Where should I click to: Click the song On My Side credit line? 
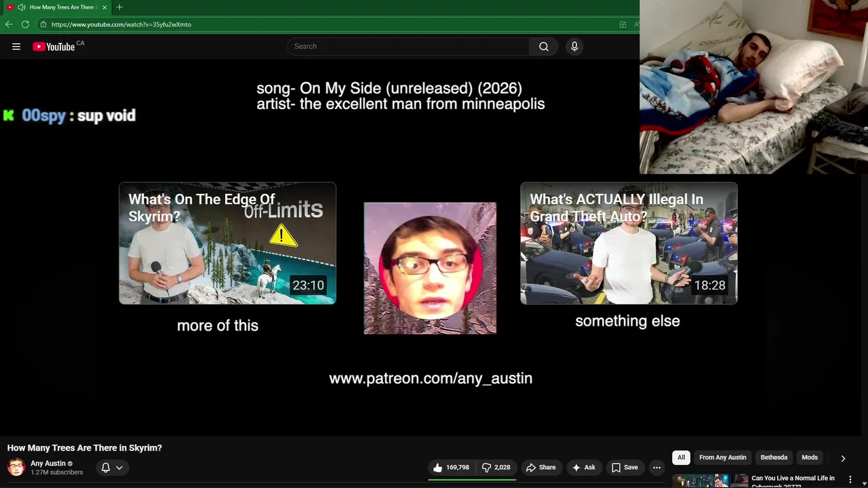click(389, 88)
